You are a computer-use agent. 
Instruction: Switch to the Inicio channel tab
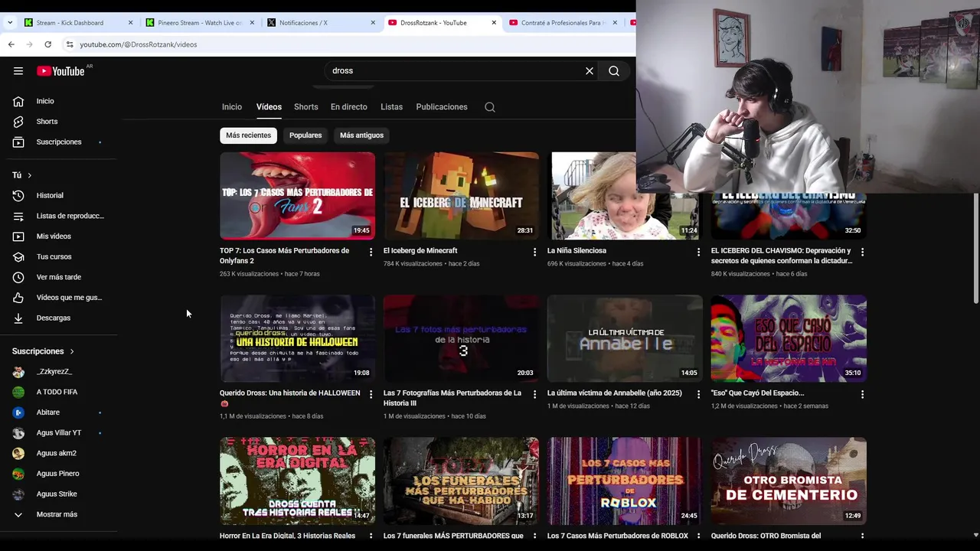(232, 107)
